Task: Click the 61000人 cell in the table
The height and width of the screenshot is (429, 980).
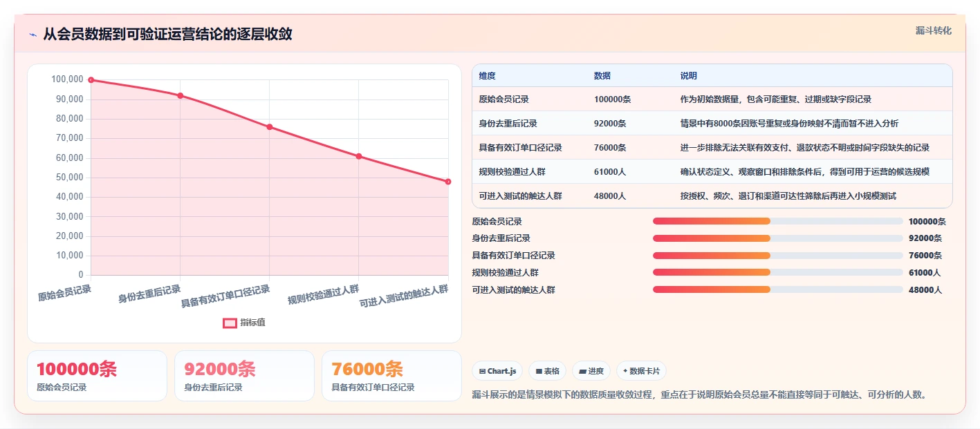Action: click(630, 172)
